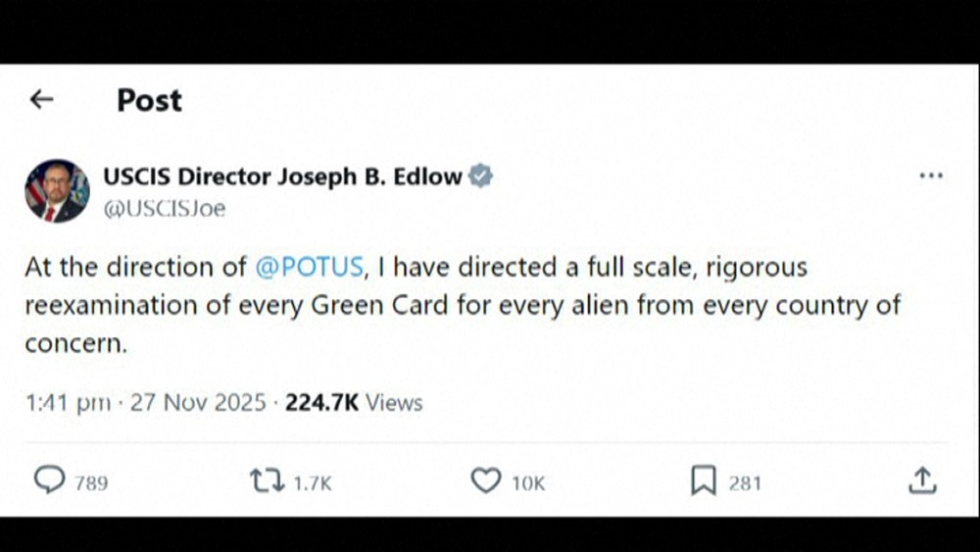This screenshot has height=552, width=980.
Task: Click the 789 replies count
Action: (x=91, y=482)
